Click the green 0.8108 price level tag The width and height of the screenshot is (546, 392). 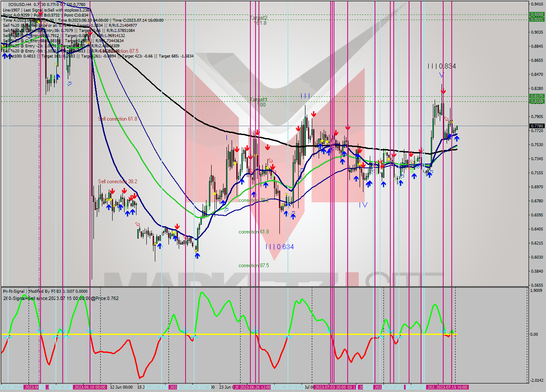tap(537, 101)
